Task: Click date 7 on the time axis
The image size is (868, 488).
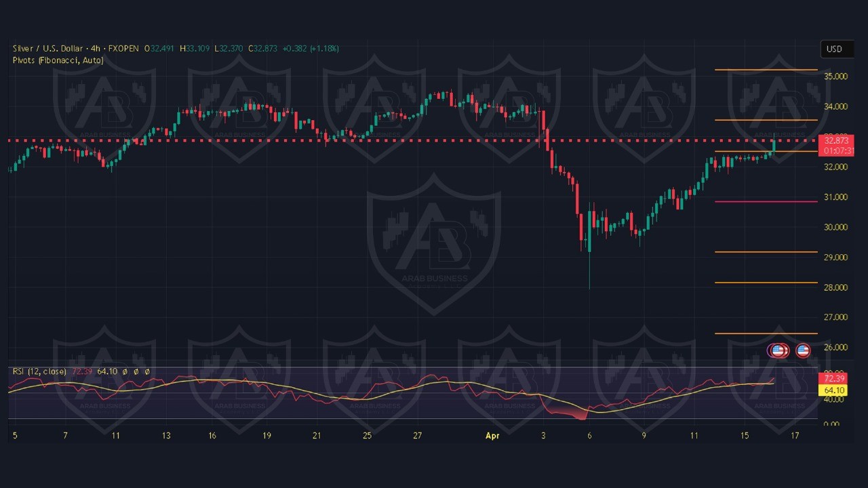Action: coord(65,436)
